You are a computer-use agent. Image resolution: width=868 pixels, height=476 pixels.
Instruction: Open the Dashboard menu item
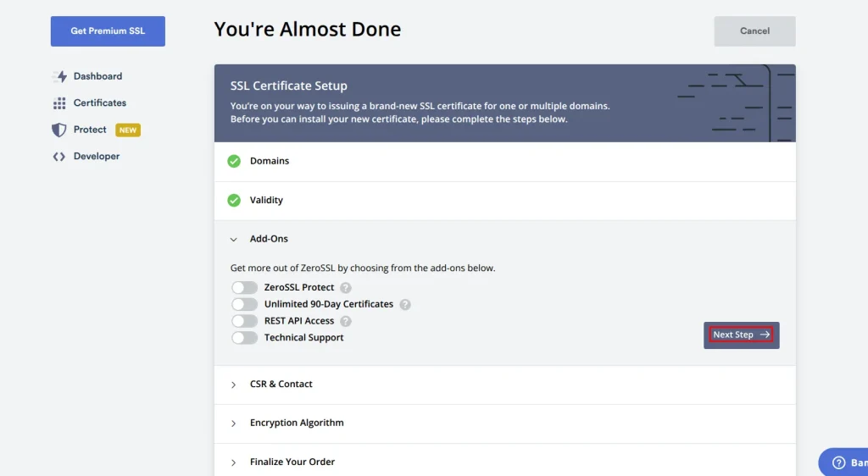pyautogui.click(x=87, y=76)
